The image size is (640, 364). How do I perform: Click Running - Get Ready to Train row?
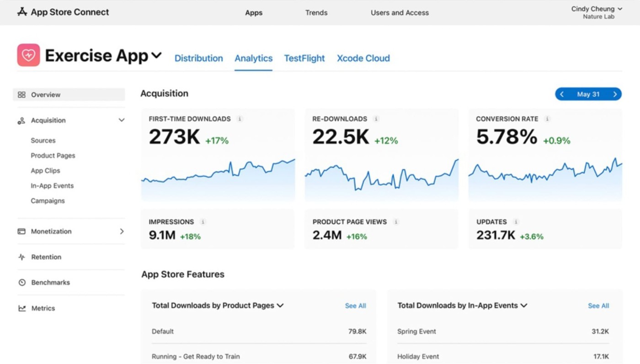click(259, 356)
